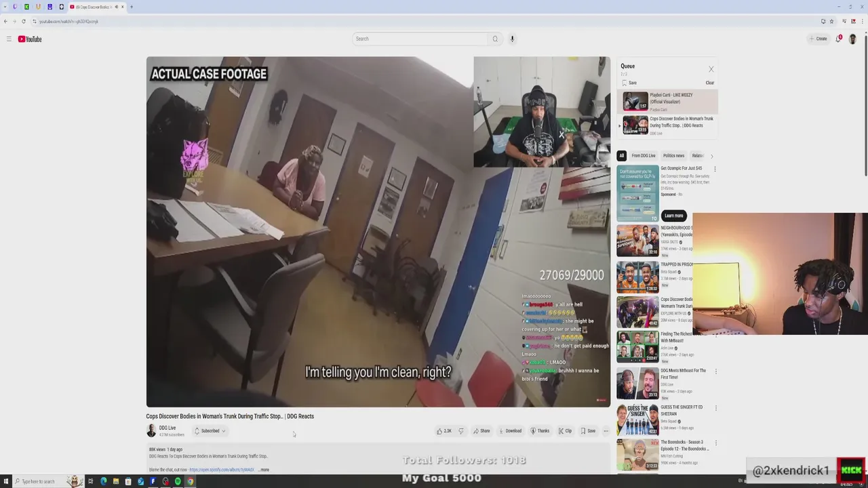Image resolution: width=868 pixels, height=488 pixels.
Task: Go forward in browser
Action: [14, 22]
